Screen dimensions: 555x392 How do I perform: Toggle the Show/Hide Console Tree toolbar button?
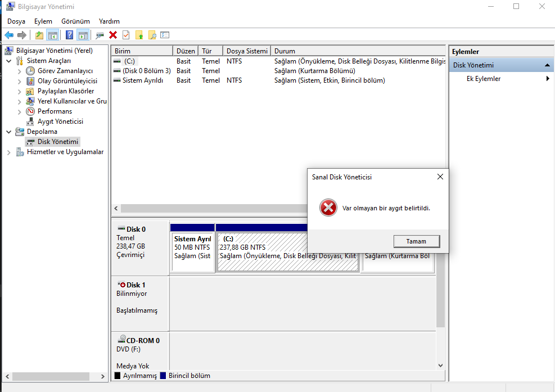click(x=53, y=35)
